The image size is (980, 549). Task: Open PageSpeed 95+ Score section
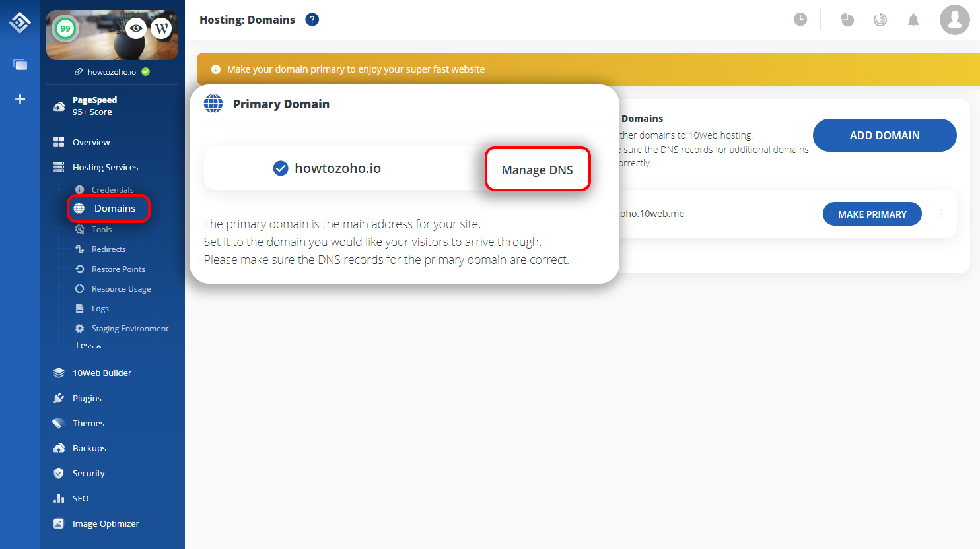tap(94, 106)
